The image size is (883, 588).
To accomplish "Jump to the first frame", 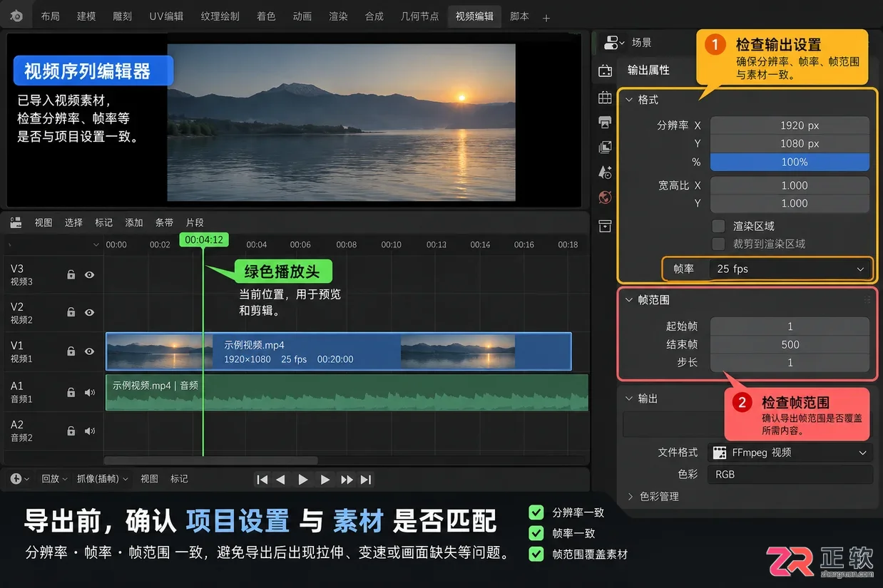I will [x=262, y=480].
